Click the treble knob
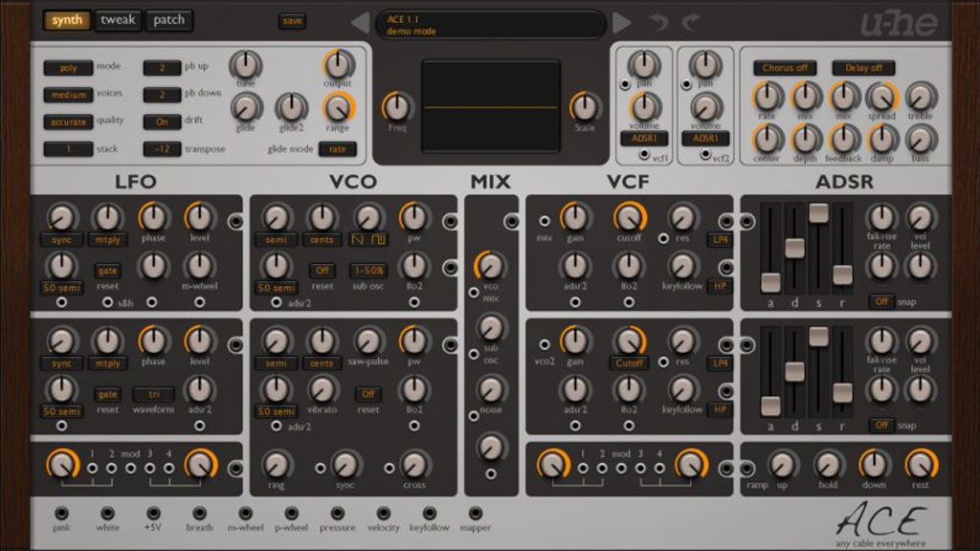 [x=921, y=97]
